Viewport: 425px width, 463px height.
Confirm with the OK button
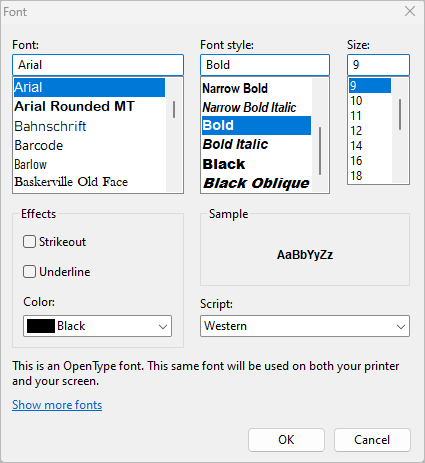click(x=286, y=440)
